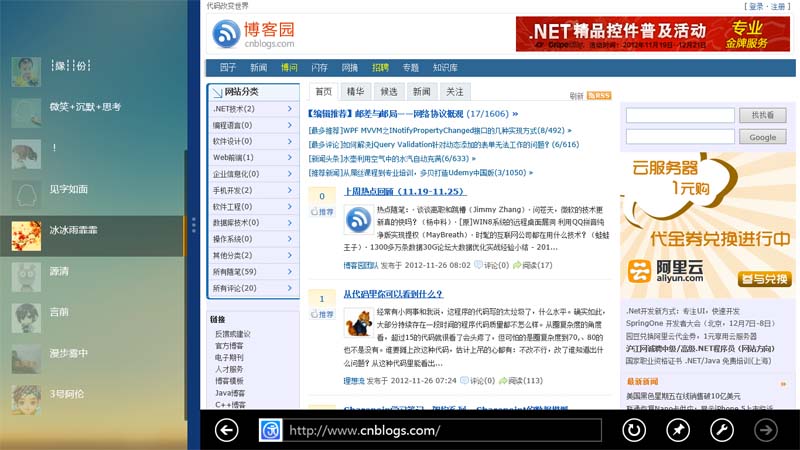Open 知识库 in the blue nav bar
Image resolution: width=800 pixels, height=450 pixels.
(445, 68)
